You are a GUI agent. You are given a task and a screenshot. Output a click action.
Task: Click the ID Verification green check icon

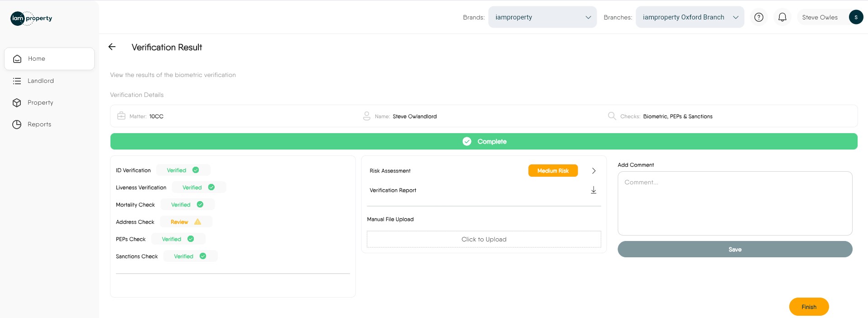tap(196, 170)
